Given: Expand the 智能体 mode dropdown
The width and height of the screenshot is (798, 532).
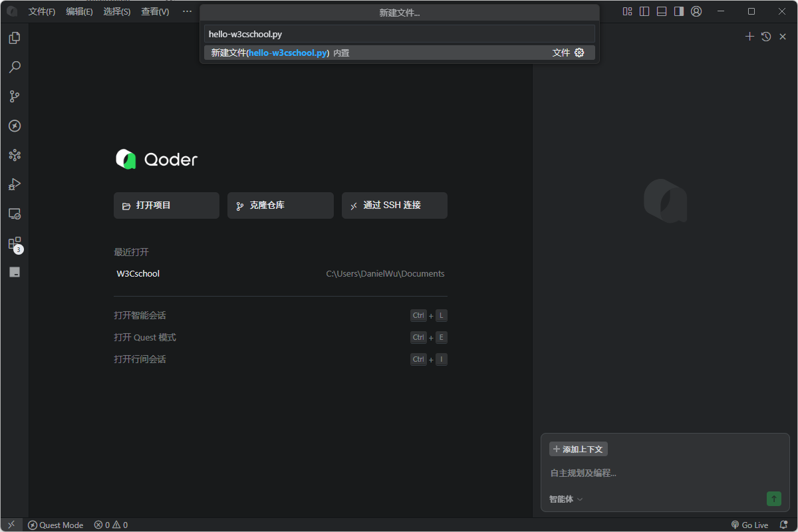Looking at the screenshot, I should [x=566, y=499].
